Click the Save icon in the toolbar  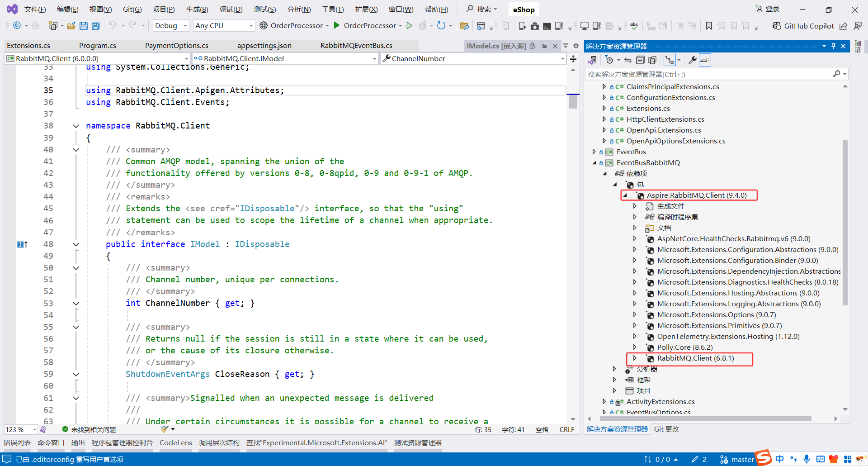83,26
